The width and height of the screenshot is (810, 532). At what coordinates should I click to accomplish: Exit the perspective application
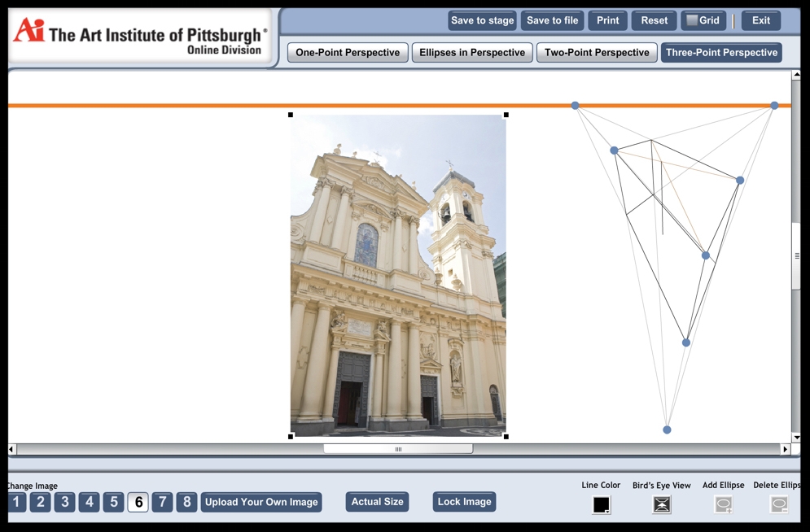[761, 20]
